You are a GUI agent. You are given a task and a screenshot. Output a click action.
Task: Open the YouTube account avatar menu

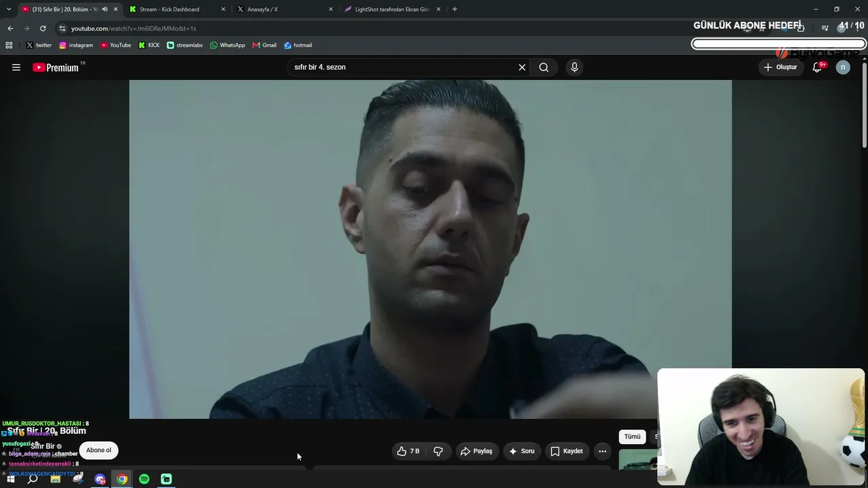tap(843, 67)
